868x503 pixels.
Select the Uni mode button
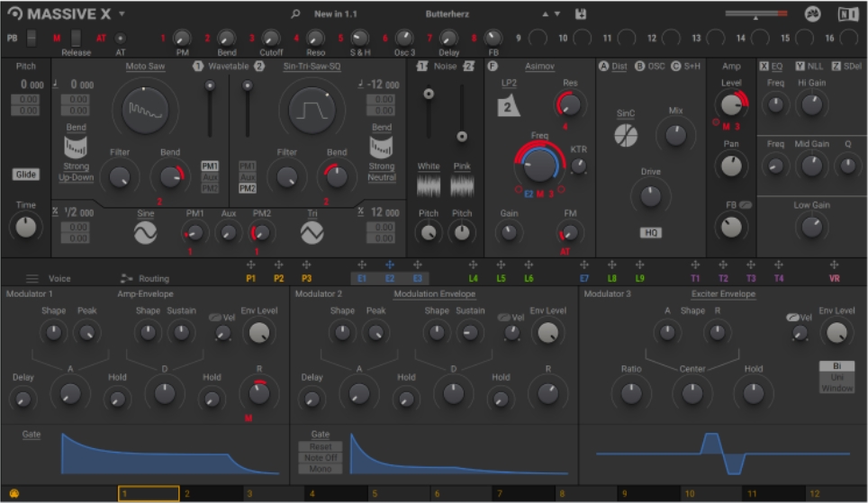tap(837, 377)
